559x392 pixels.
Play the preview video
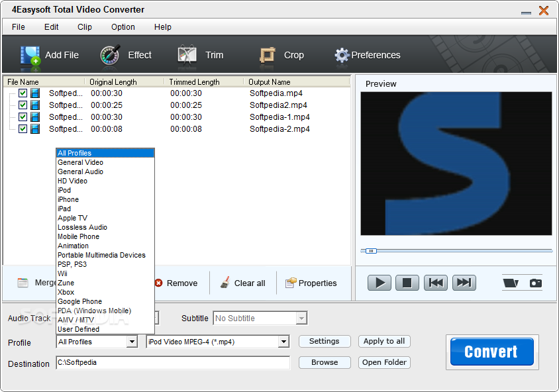pos(380,283)
